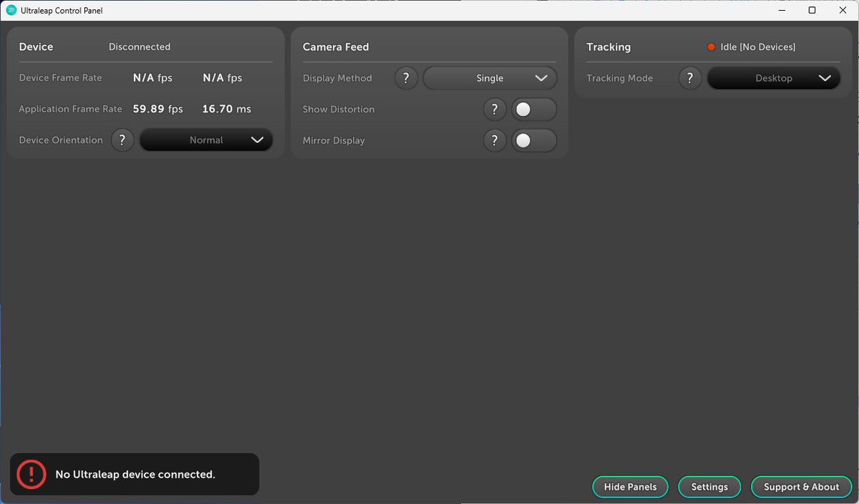The width and height of the screenshot is (859, 504).
Task: Toggle the Mirror Display switch
Action: click(x=534, y=140)
